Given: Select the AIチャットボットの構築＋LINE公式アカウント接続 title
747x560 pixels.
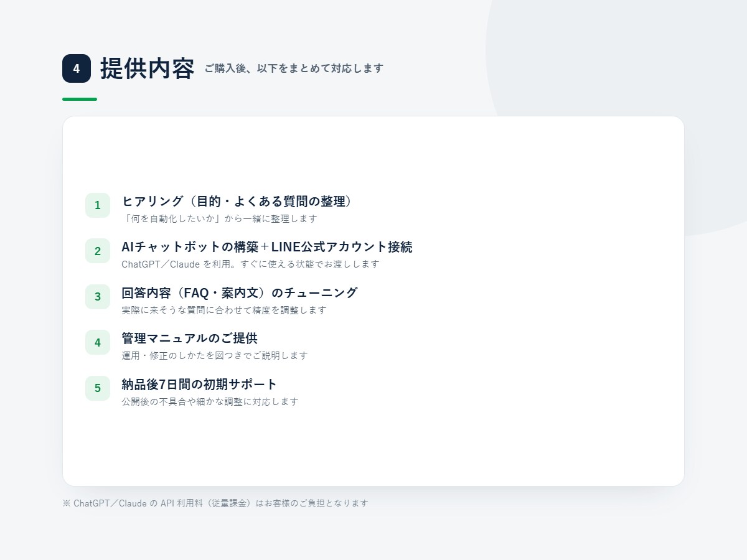Looking at the screenshot, I should coord(267,247).
